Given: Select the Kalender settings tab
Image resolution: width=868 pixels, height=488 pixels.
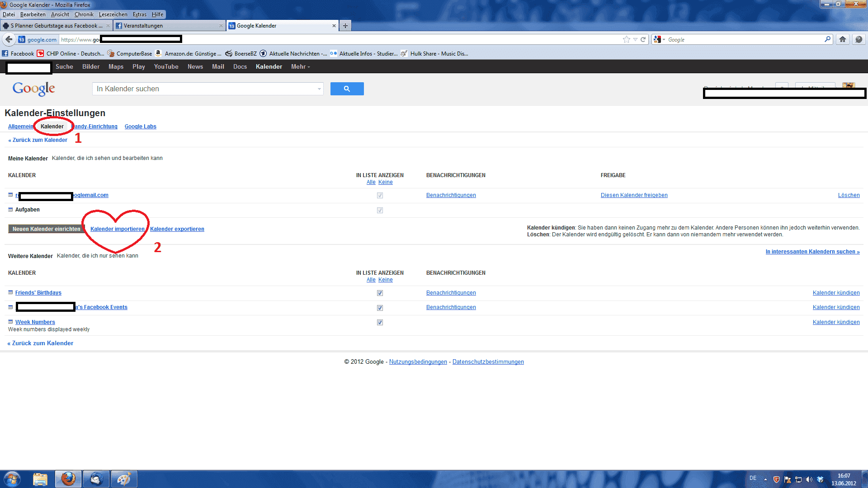Looking at the screenshot, I should pyautogui.click(x=52, y=127).
